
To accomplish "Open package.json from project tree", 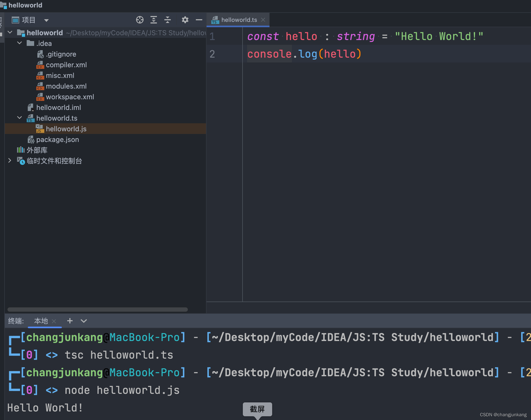I will tap(57, 140).
